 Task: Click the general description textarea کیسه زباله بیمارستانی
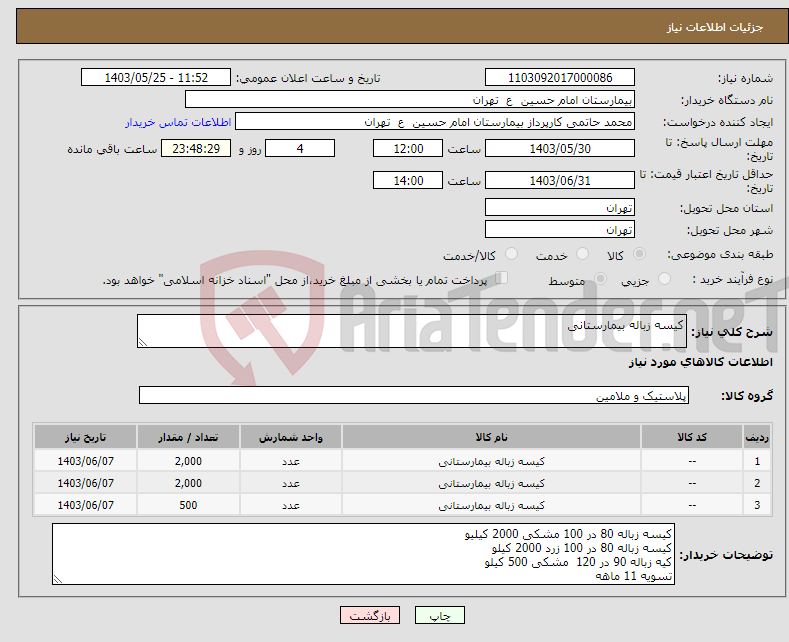click(412, 331)
